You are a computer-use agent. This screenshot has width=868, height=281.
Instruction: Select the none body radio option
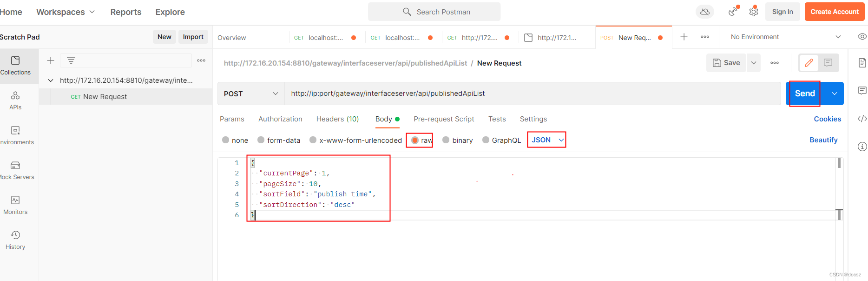pos(235,140)
